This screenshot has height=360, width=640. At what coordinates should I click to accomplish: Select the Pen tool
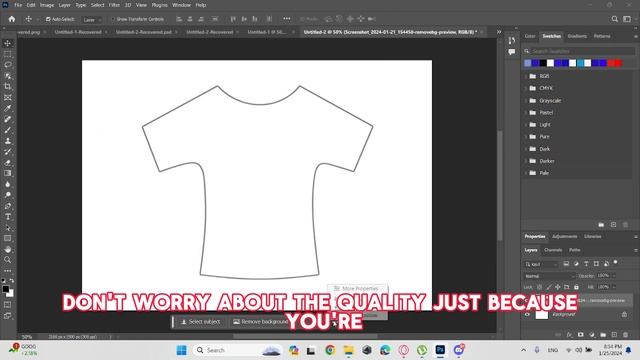pos(8,206)
